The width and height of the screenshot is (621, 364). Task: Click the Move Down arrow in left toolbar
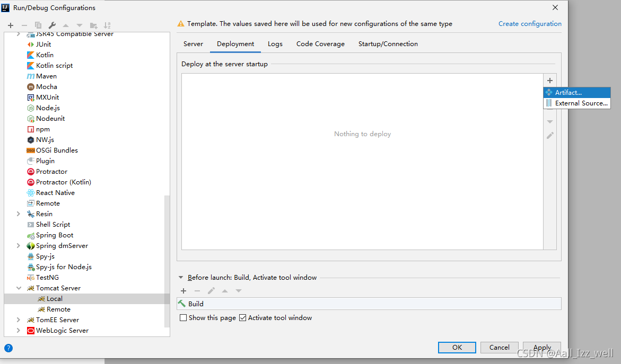click(x=80, y=25)
